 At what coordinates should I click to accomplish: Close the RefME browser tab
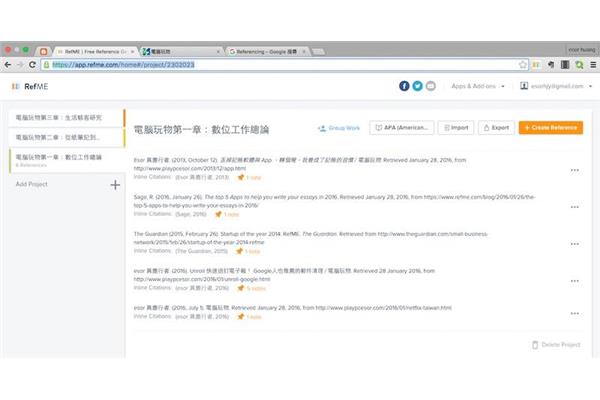click(x=132, y=51)
